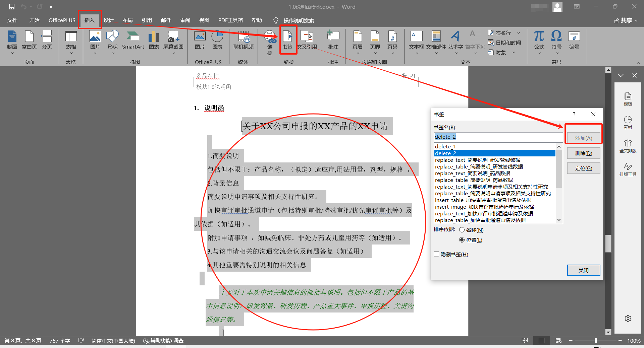Open the Share (共享) dropdown
The width and height of the screenshot is (644, 348).
626,20
